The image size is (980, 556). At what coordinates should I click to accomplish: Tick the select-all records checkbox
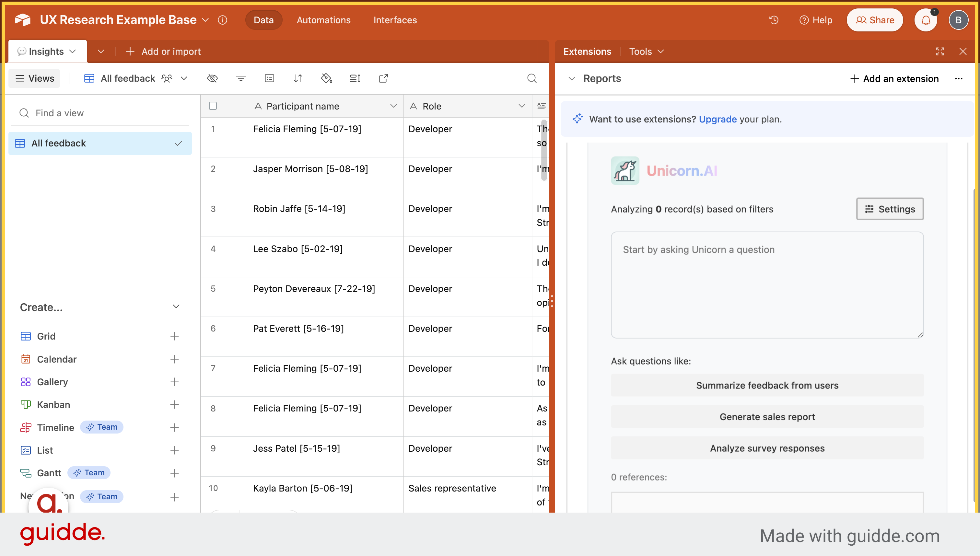[213, 106]
